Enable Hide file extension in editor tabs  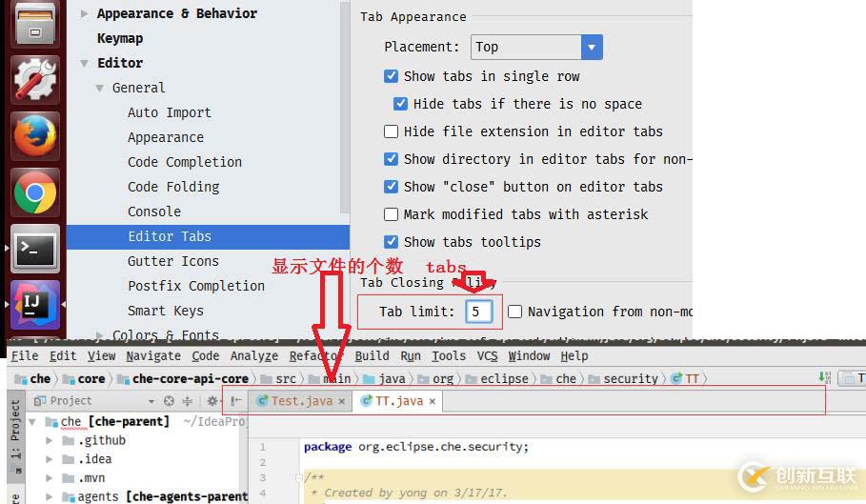pyautogui.click(x=391, y=131)
